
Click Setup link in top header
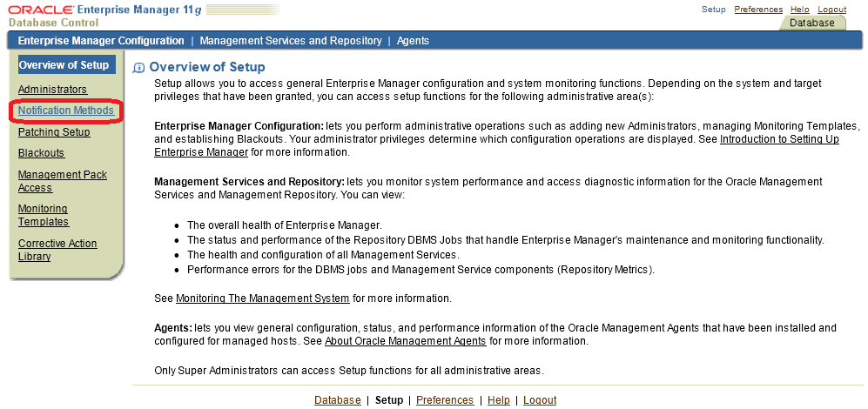(x=714, y=10)
